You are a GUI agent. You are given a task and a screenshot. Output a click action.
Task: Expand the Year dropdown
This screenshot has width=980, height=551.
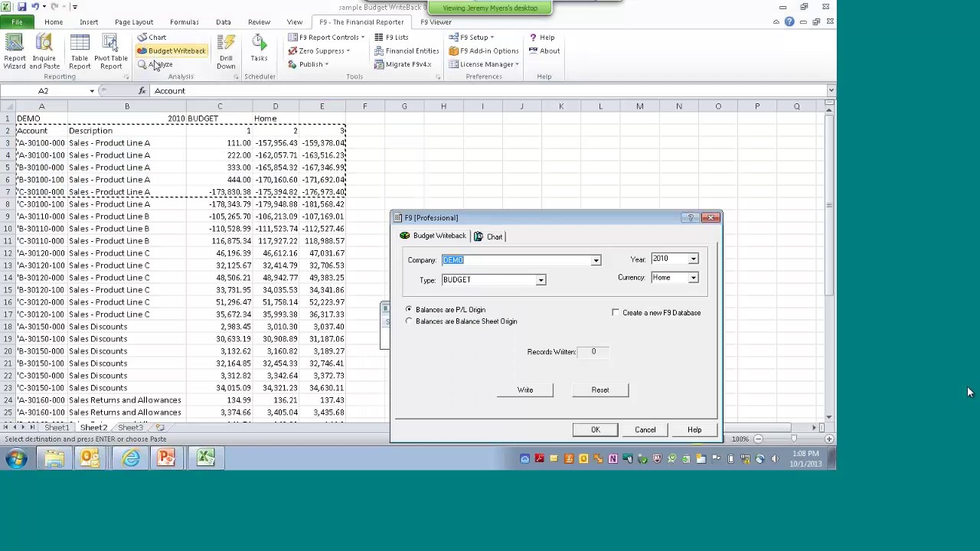pos(693,259)
